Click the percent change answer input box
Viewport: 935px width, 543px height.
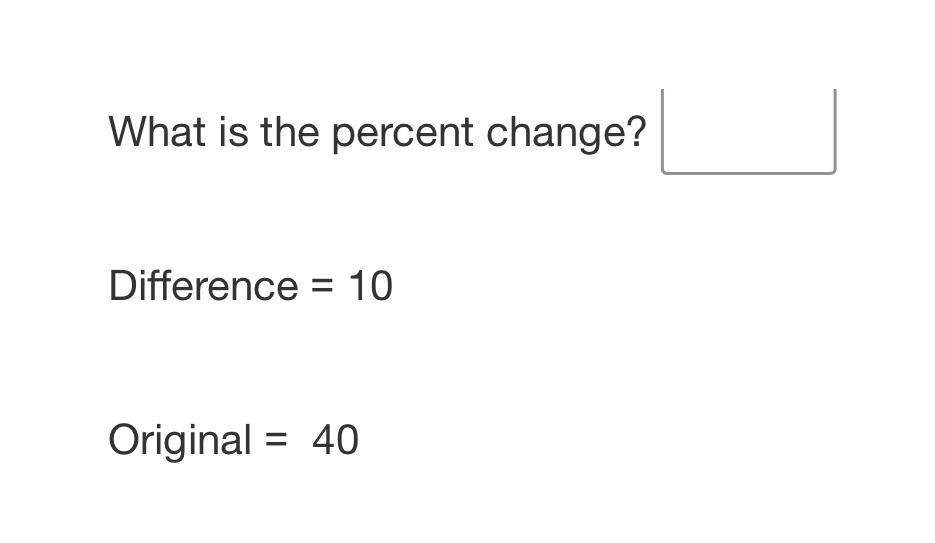coord(748,131)
